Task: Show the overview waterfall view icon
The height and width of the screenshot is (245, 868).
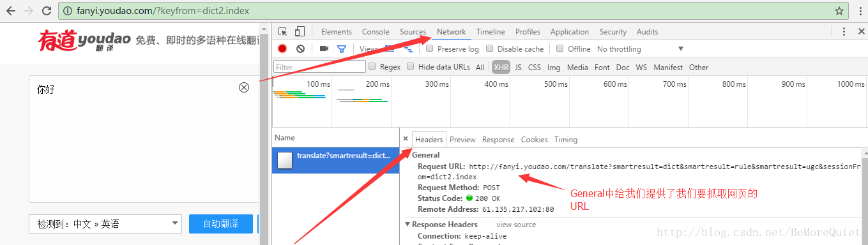Action: click(x=407, y=48)
